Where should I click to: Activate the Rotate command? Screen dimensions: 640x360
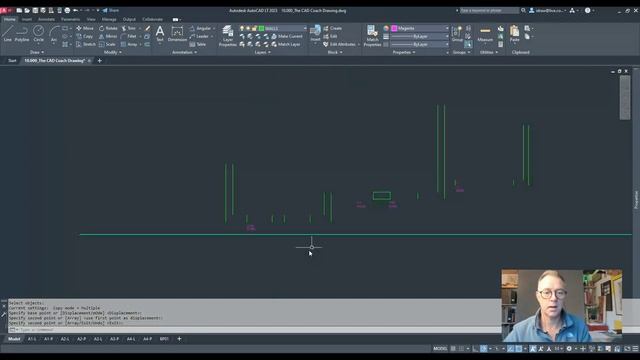point(108,28)
